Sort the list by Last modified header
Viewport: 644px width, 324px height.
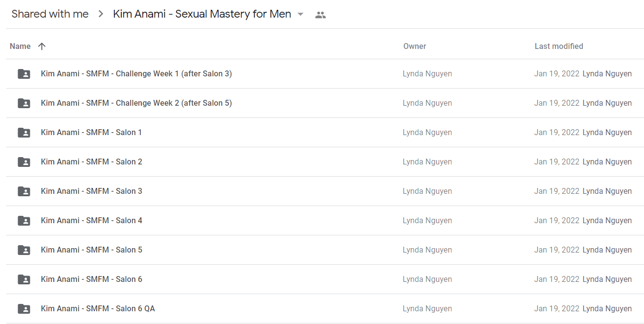[x=559, y=46]
